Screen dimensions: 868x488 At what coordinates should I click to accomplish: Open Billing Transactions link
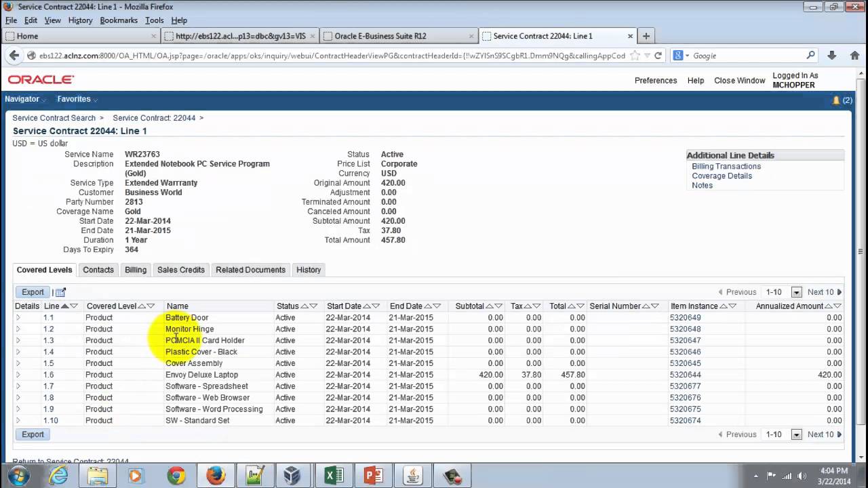726,166
